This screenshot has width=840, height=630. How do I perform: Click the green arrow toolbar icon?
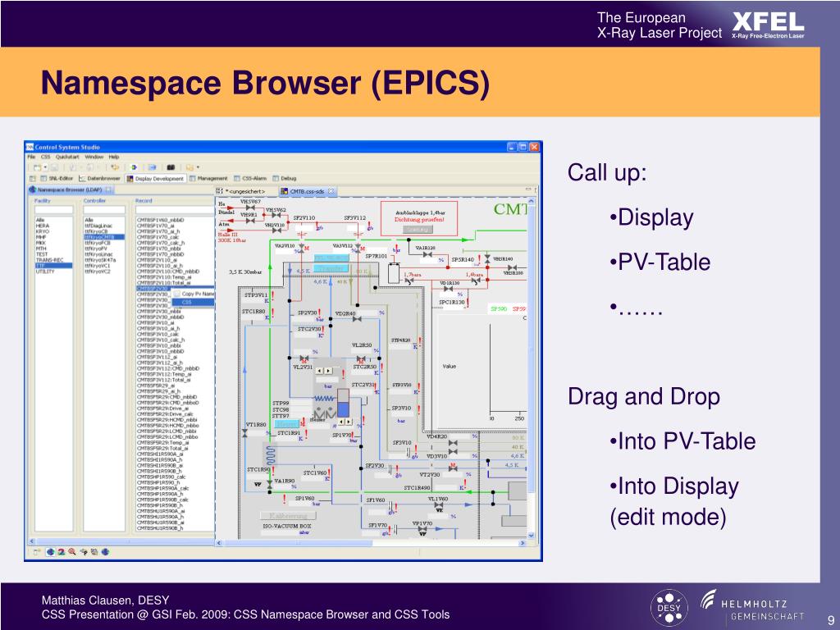pos(134,167)
